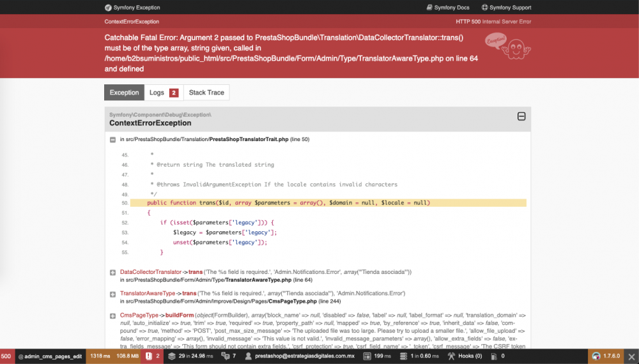The image size is (639, 364).
Task: Expand the CmsPageType->buildForm trace entry
Action: point(113,315)
